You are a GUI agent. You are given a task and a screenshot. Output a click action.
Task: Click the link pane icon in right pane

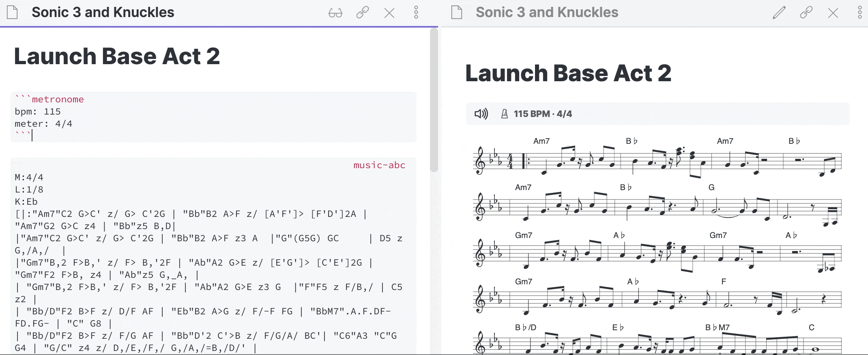click(806, 13)
